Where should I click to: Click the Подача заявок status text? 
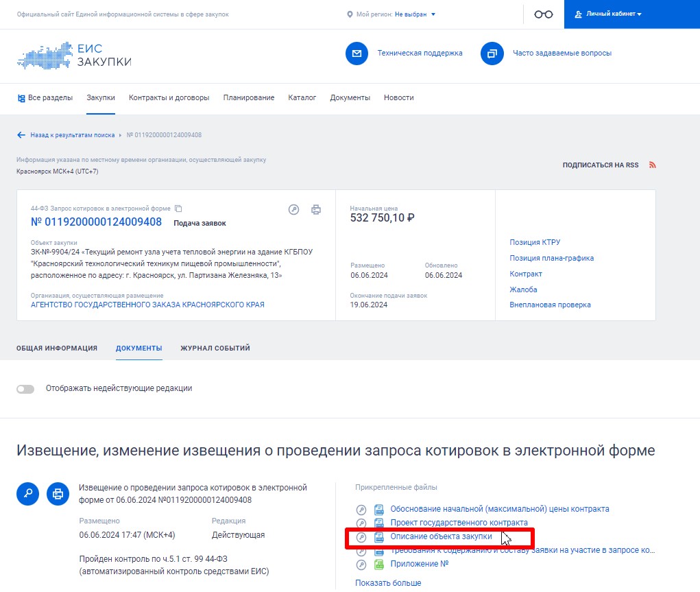click(200, 223)
